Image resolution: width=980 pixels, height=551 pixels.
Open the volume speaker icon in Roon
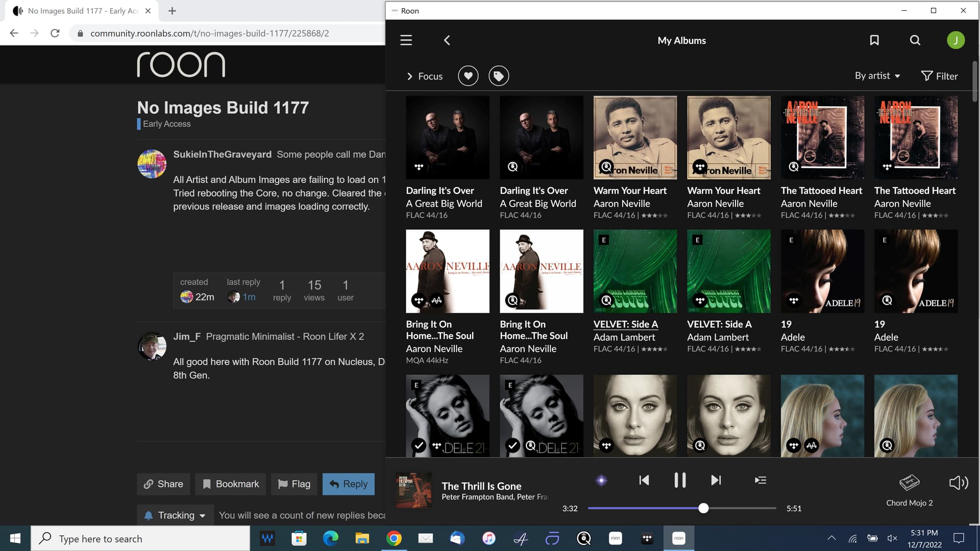958,483
